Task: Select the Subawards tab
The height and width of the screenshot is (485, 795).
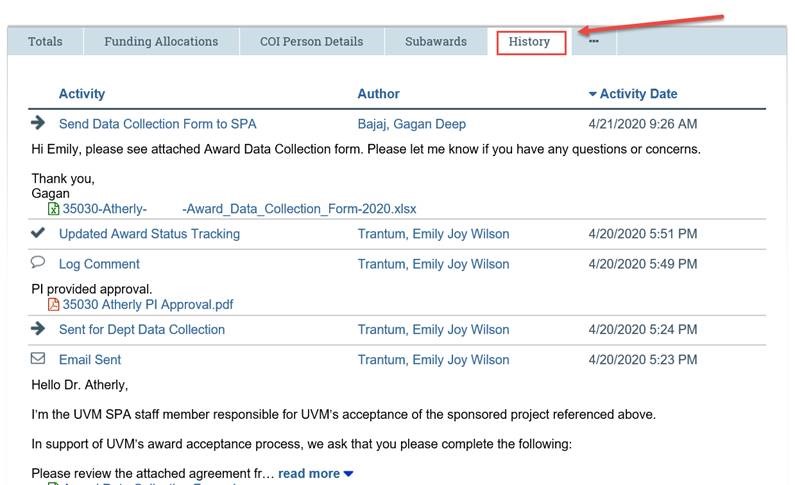Action: 436,42
